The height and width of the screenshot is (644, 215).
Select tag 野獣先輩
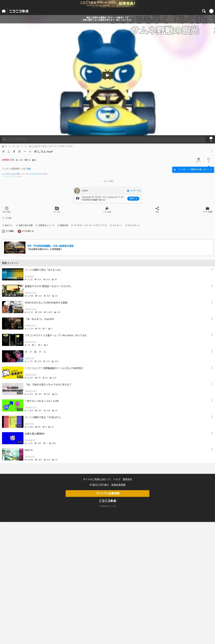click(63, 225)
